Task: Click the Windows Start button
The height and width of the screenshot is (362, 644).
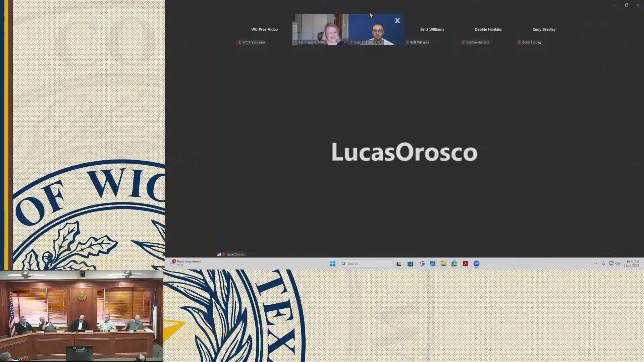Action: pos(332,264)
